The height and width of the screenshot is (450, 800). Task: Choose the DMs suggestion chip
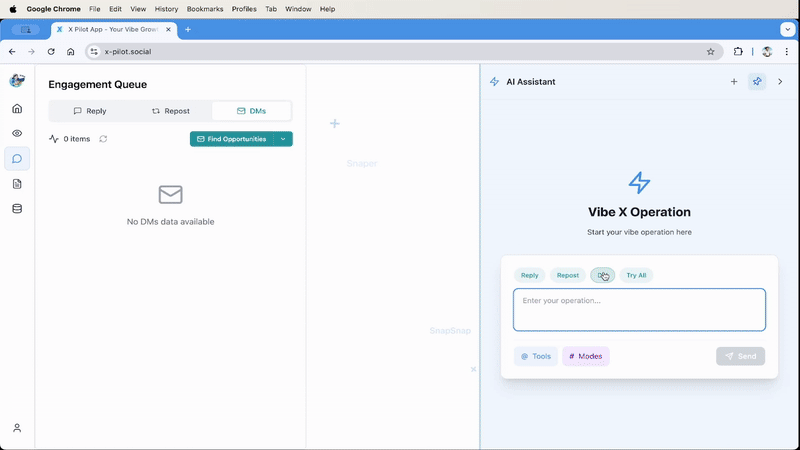coord(603,276)
